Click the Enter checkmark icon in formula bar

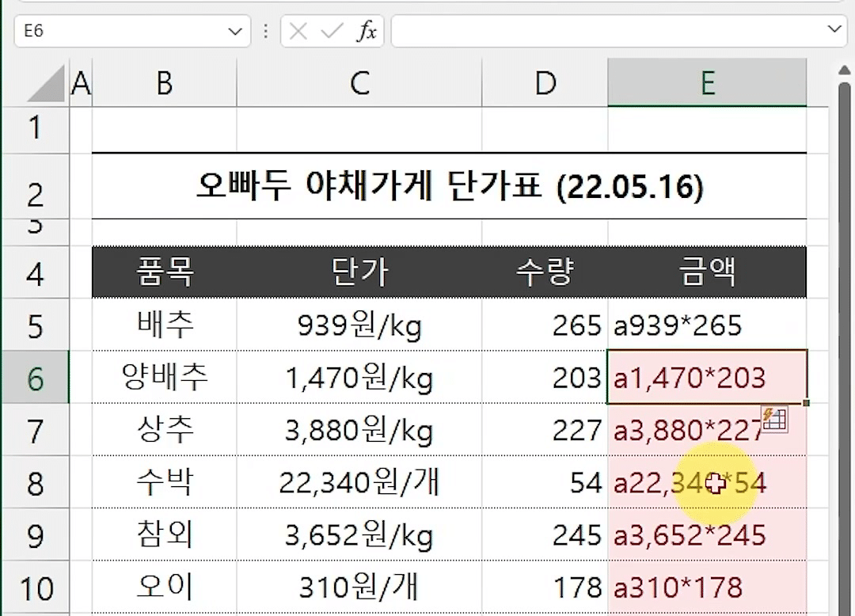pyautogui.click(x=332, y=31)
